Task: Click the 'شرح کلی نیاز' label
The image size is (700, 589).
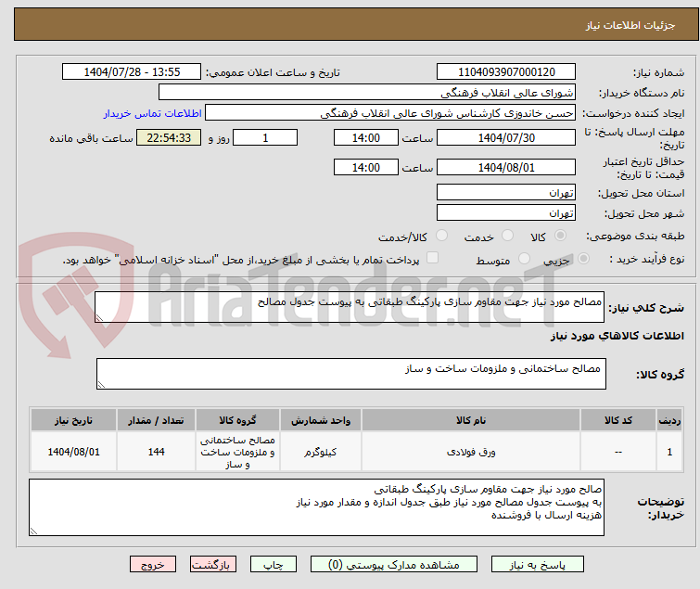Action: (646, 308)
